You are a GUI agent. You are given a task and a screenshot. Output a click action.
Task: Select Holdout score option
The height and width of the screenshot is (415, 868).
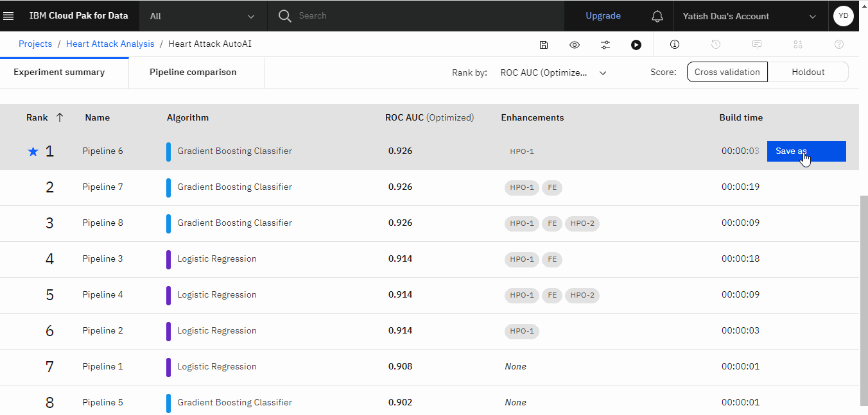click(808, 72)
